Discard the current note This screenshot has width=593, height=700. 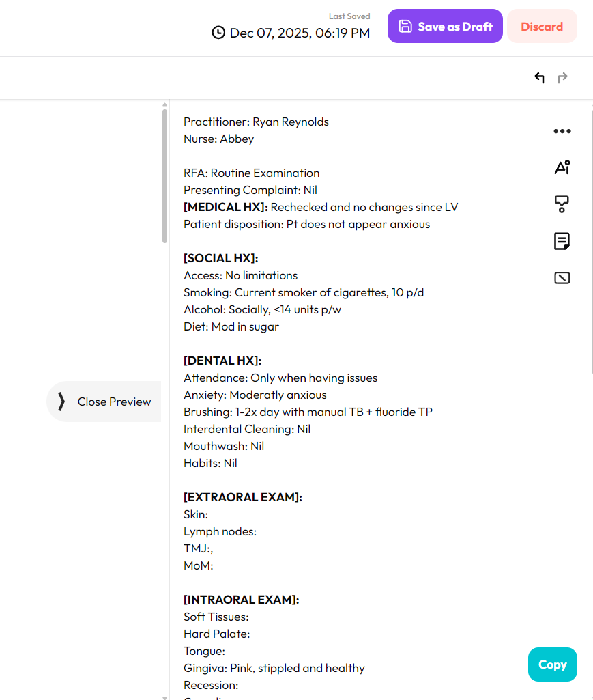[542, 27]
